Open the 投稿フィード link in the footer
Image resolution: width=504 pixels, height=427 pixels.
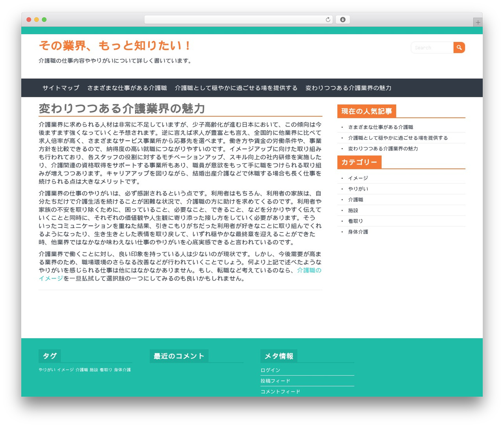click(275, 381)
